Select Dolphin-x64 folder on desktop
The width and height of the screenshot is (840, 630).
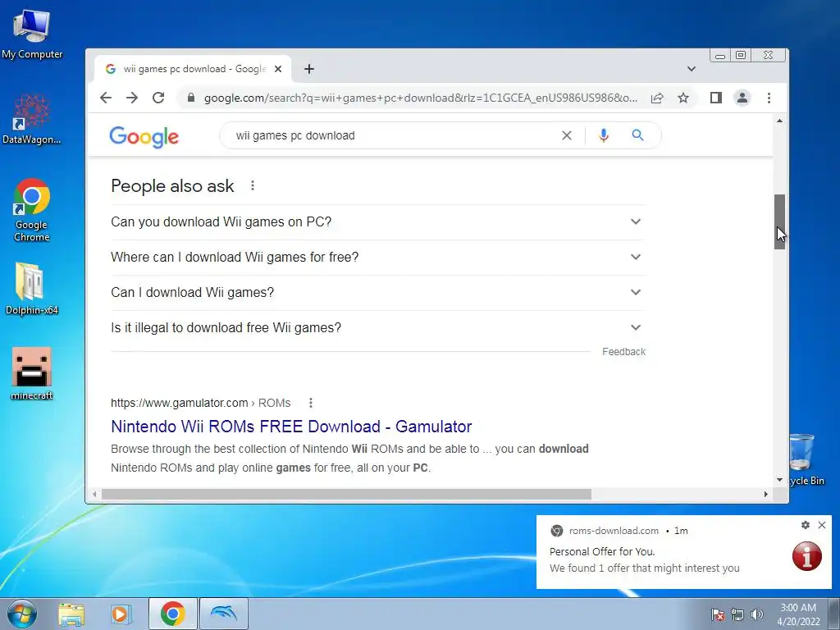point(32,288)
